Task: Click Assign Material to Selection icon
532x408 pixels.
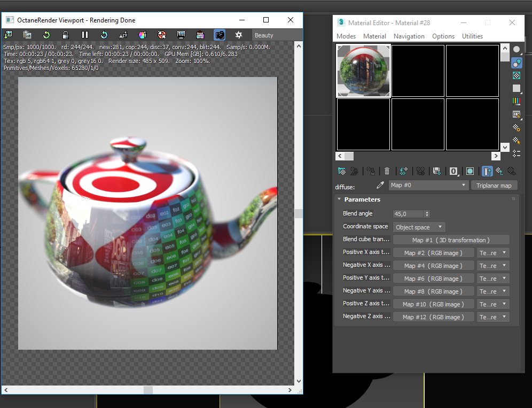Action: click(x=371, y=171)
